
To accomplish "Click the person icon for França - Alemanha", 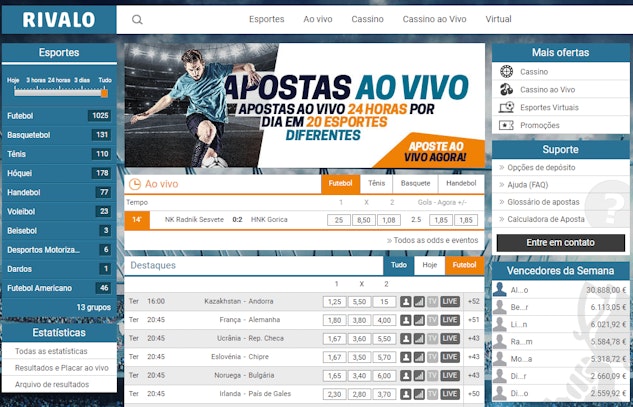I will click(406, 320).
